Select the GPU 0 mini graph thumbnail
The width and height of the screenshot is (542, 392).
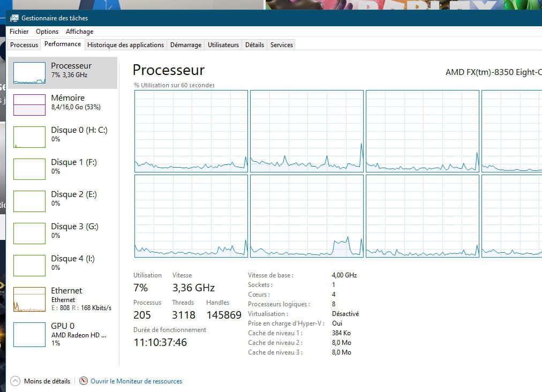coord(29,335)
